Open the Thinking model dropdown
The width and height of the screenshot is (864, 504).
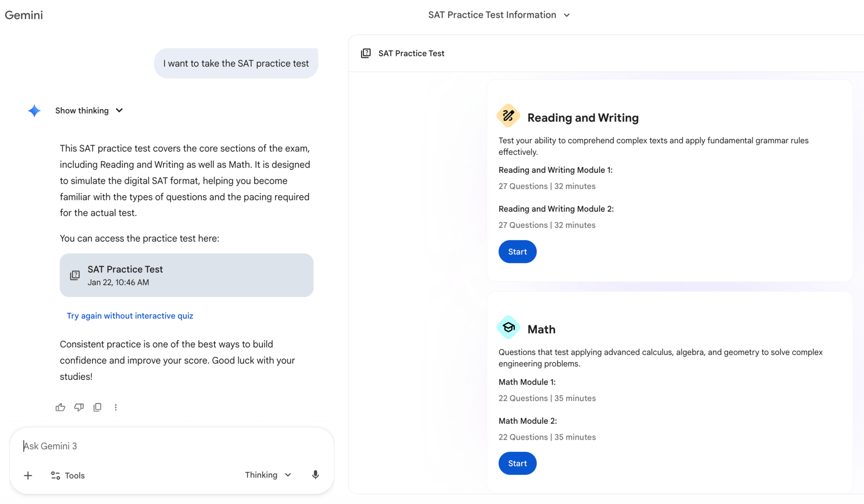tap(268, 475)
